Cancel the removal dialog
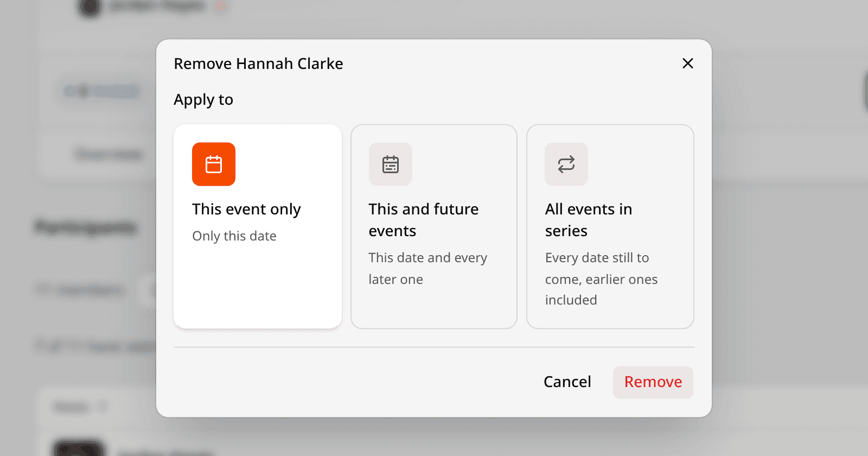 point(567,382)
